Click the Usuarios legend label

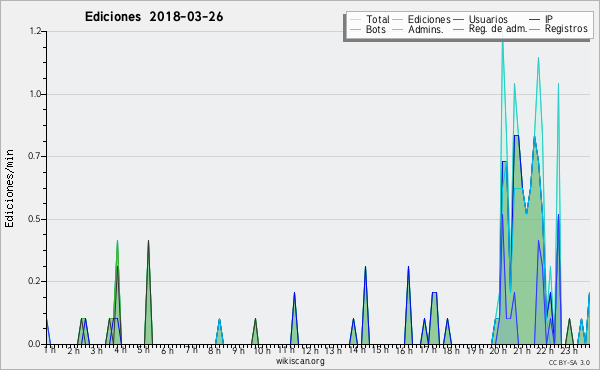488,19
